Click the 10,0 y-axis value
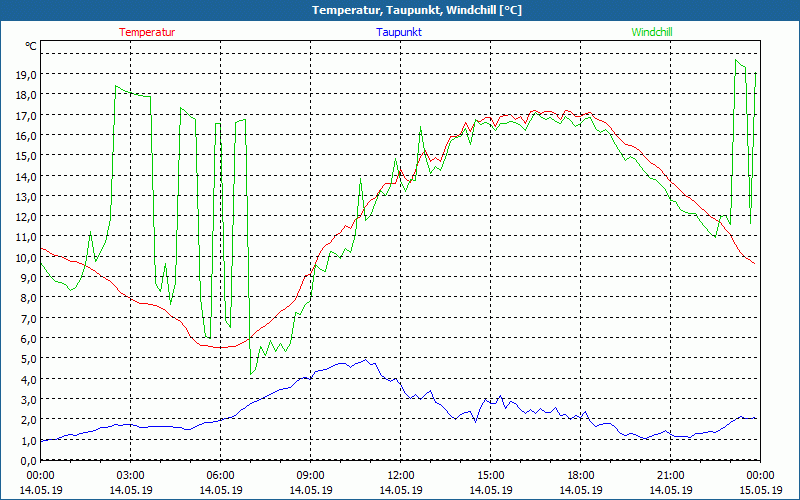 (26, 258)
